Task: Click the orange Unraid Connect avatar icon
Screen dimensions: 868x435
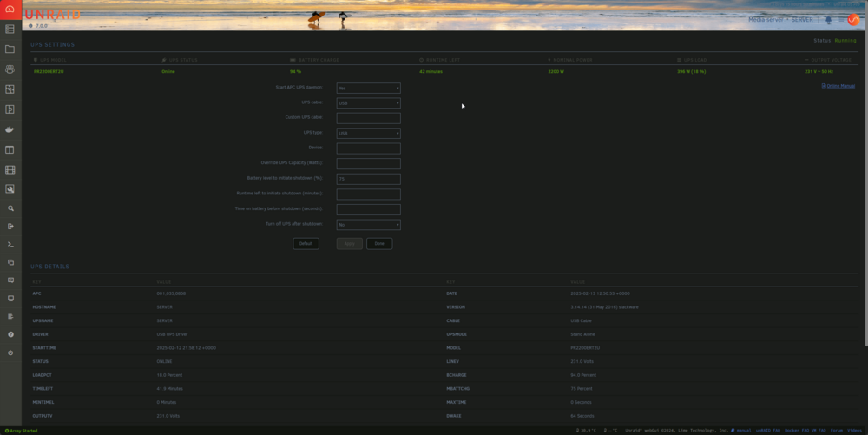Action: click(853, 19)
